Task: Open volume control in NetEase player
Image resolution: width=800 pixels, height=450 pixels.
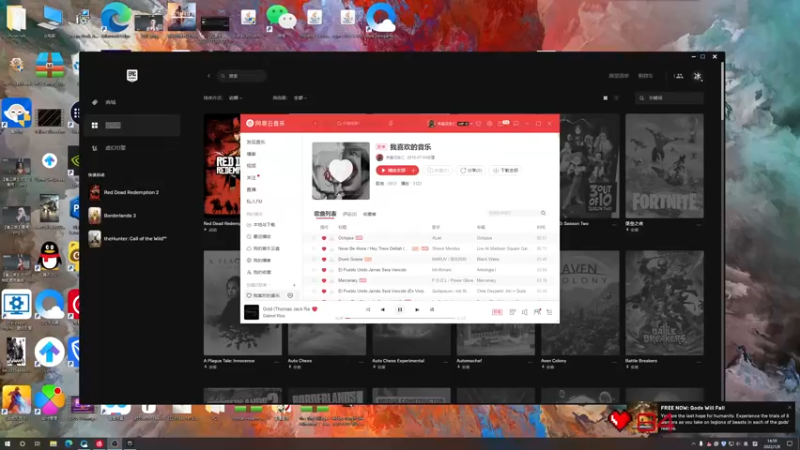Action: [x=524, y=312]
